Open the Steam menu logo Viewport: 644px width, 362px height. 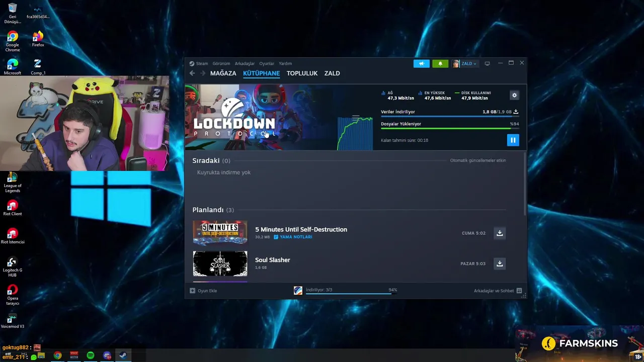(x=192, y=63)
